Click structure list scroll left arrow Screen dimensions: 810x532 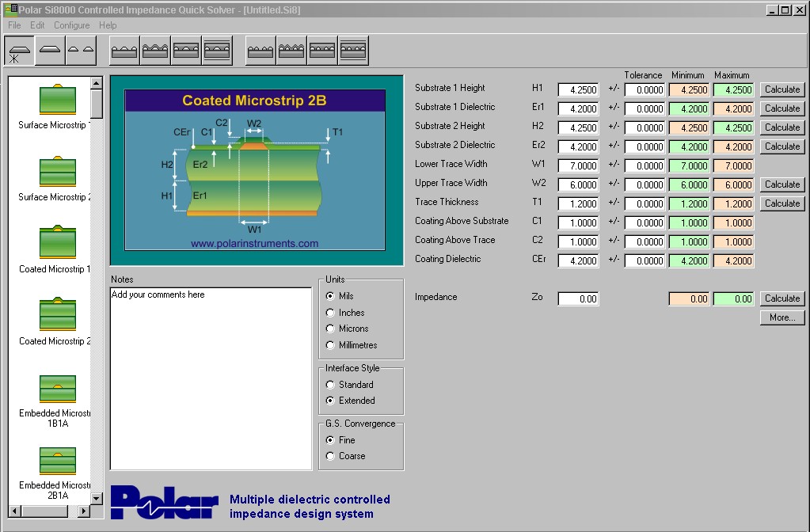[x=15, y=511]
